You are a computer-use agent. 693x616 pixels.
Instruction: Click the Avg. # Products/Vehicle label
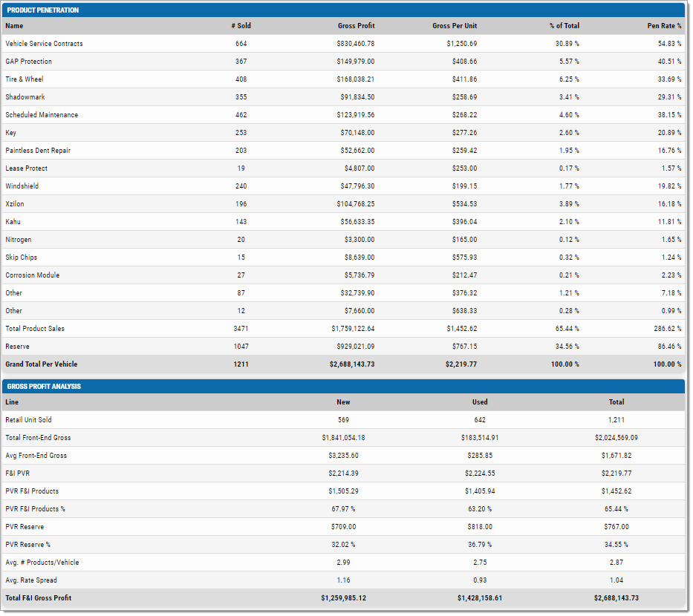(x=42, y=563)
